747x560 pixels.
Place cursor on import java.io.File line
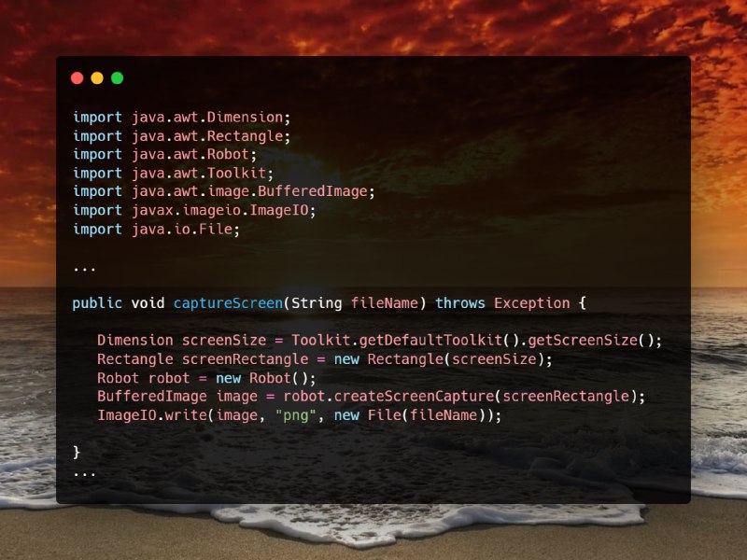[156, 229]
